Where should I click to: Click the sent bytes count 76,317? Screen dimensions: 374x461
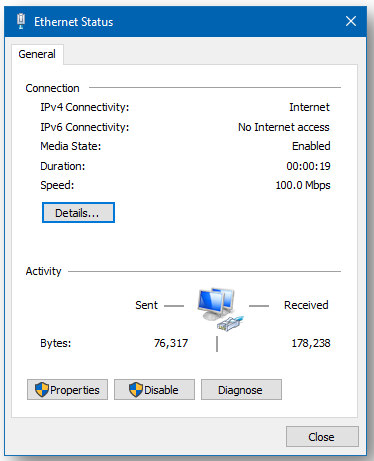(x=171, y=343)
